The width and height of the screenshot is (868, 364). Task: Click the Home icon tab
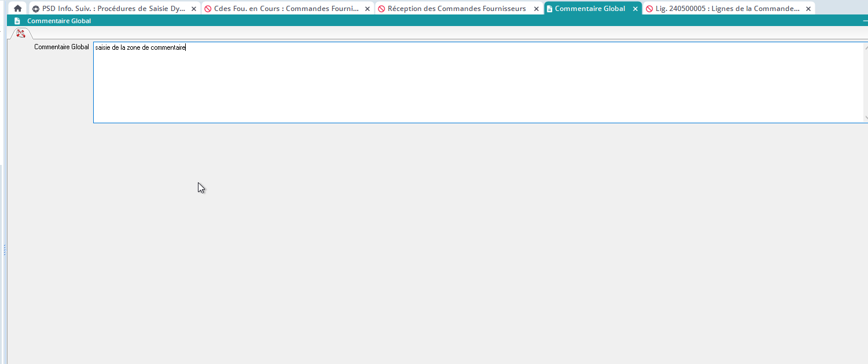coord(17,9)
